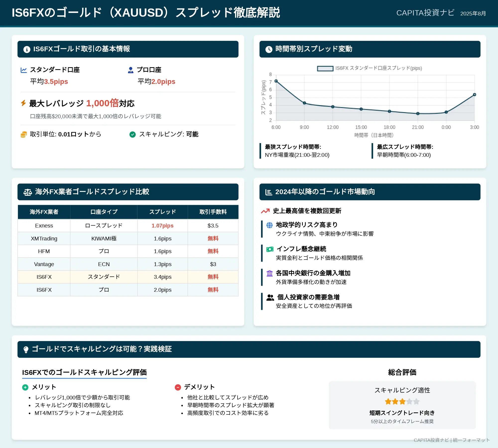Click the ロースプレッド account type cell
This screenshot has height=448, width=498.
(104, 225)
